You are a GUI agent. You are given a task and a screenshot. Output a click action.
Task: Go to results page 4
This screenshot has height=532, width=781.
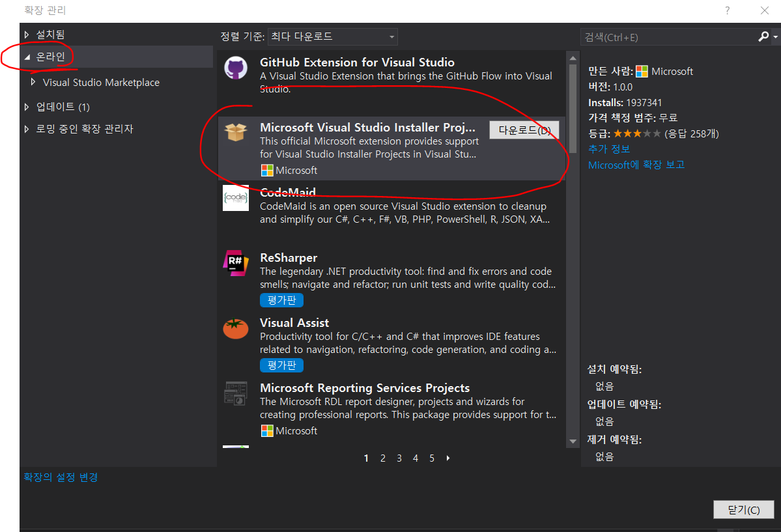pyautogui.click(x=416, y=458)
